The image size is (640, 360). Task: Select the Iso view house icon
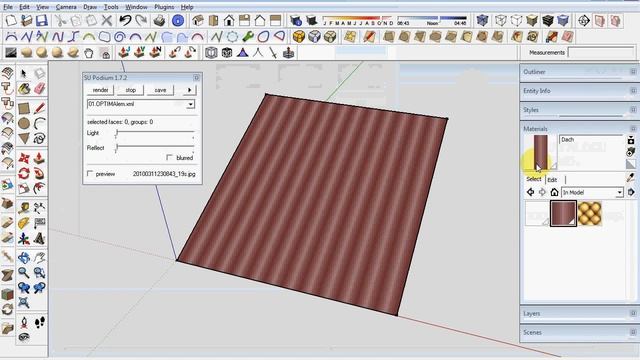tap(198, 20)
